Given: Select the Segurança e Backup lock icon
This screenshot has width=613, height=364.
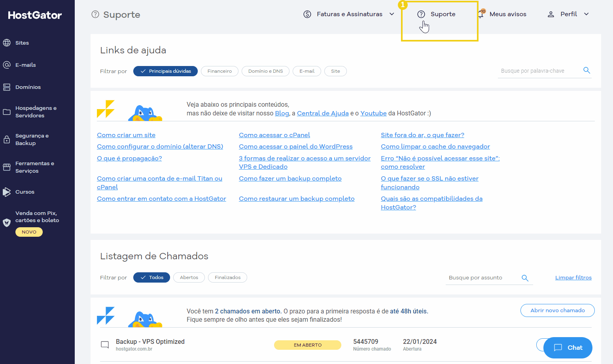Looking at the screenshot, I should (7, 139).
